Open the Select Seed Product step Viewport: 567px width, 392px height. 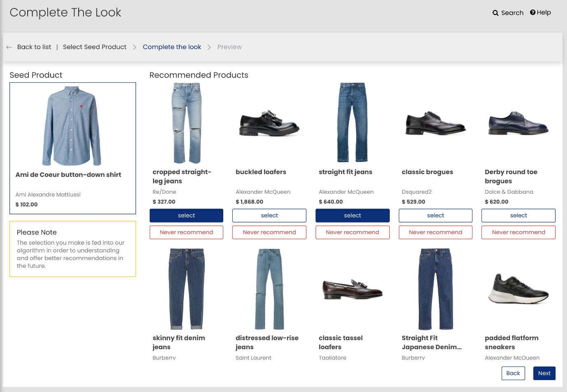click(x=95, y=47)
